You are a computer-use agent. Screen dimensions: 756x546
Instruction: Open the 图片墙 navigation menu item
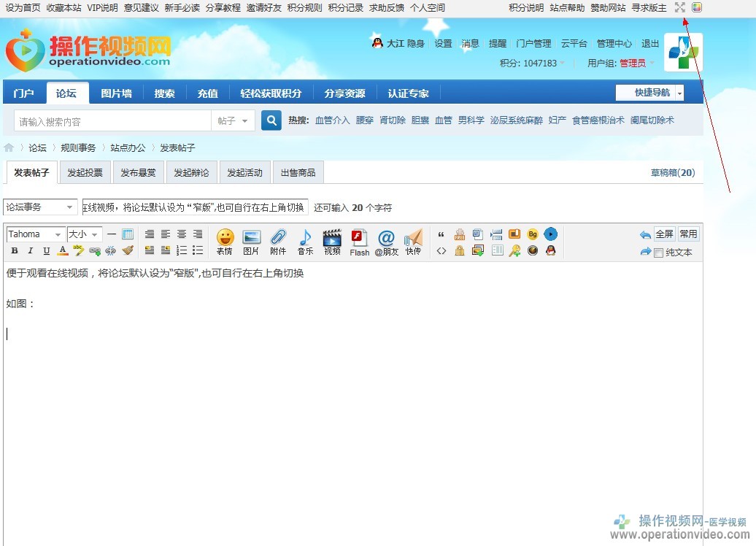tap(116, 93)
